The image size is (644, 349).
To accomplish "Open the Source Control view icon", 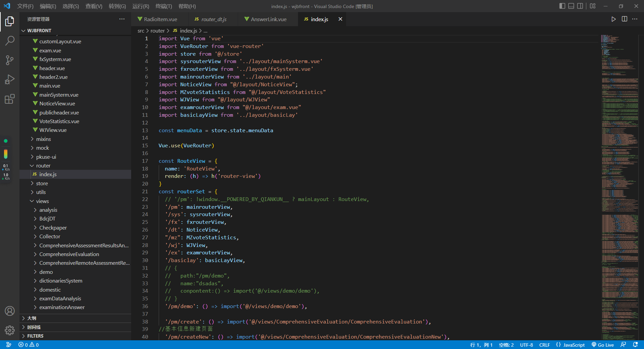I will click(x=10, y=60).
